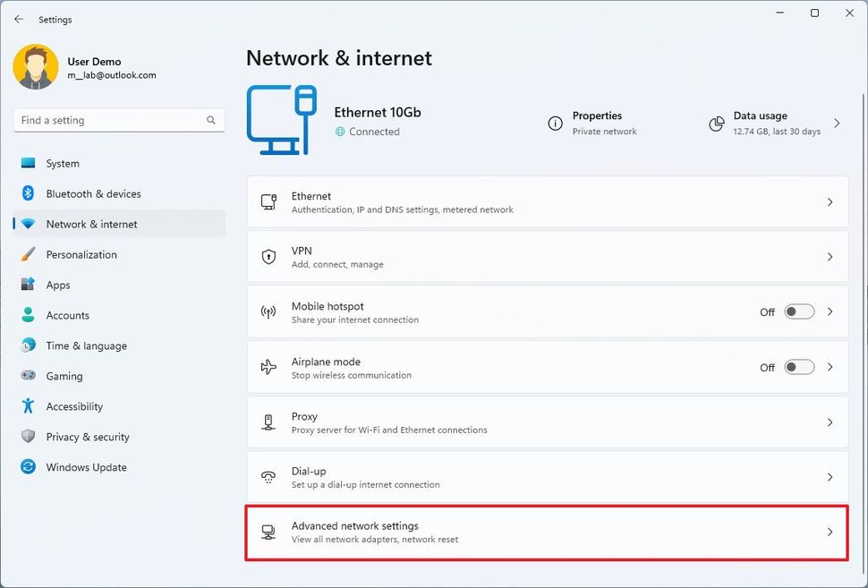Click the User Demo profile picture
This screenshot has width=868, height=588.
click(35, 65)
